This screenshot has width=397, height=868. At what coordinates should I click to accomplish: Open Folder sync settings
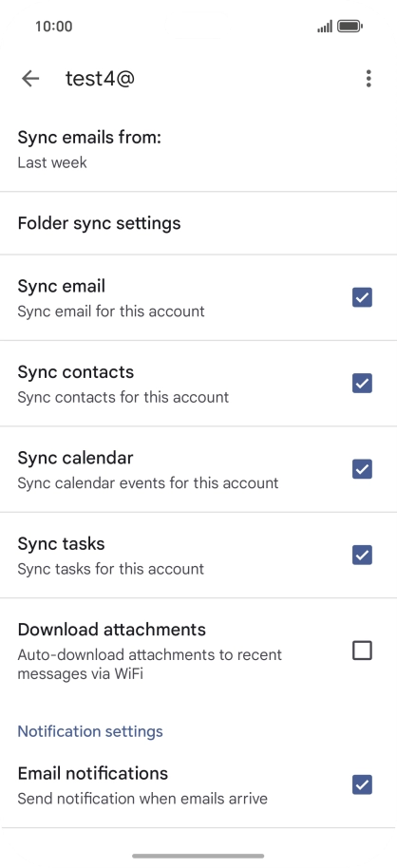click(198, 223)
